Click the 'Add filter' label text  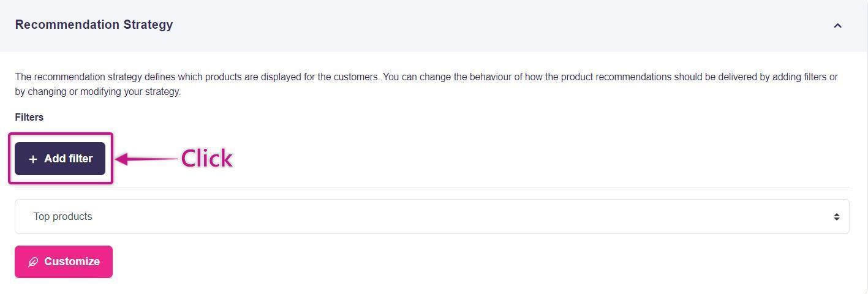68,159
